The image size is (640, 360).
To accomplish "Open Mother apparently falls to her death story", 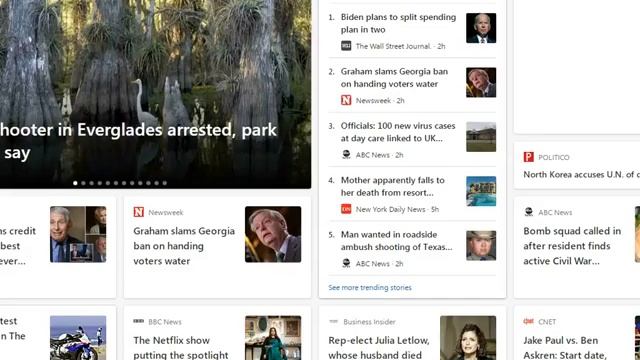I will coord(393,186).
